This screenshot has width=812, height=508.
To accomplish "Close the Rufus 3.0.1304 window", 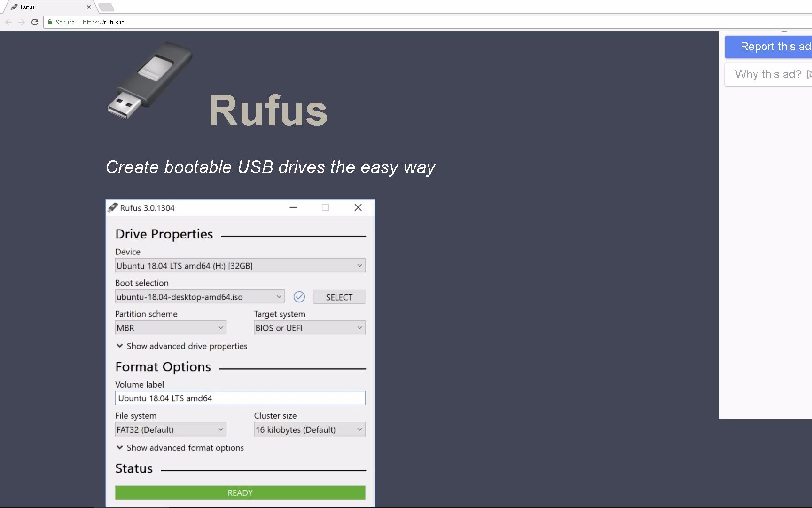I will point(358,207).
